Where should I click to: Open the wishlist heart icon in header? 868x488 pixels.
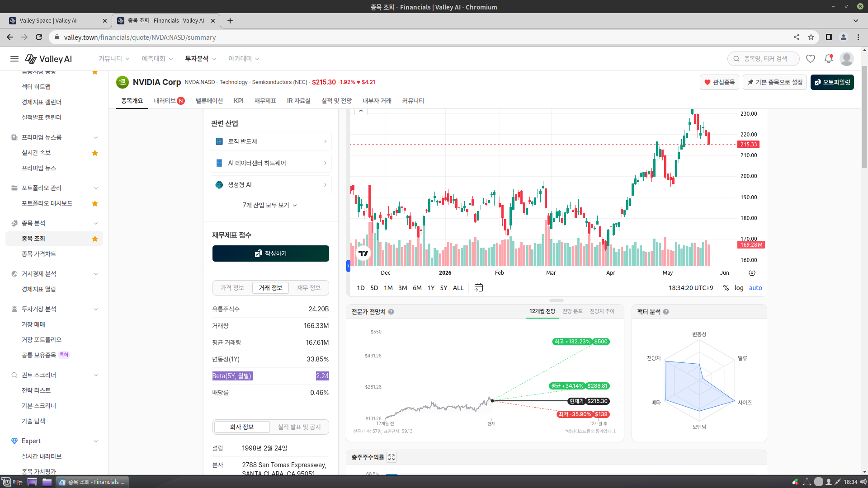pos(811,59)
